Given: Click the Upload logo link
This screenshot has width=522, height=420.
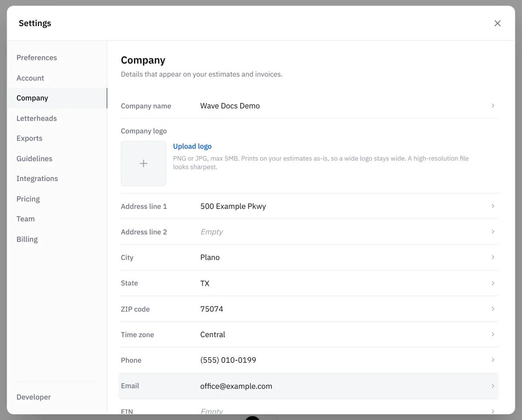Looking at the screenshot, I should pos(192,147).
